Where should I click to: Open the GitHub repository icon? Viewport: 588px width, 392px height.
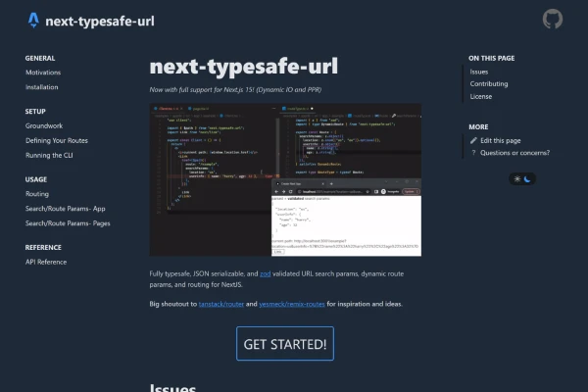553,20
